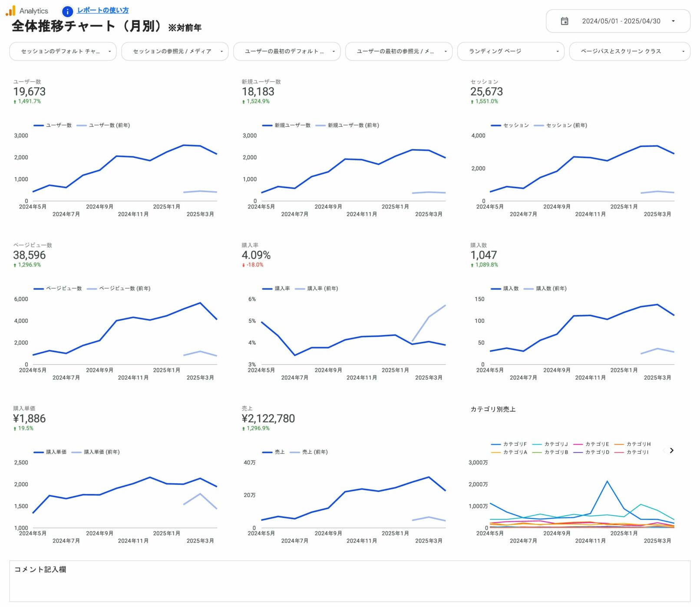Click the calendar icon in date picker
Image resolution: width=700 pixels, height=607 pixels.
click(564, 21)
